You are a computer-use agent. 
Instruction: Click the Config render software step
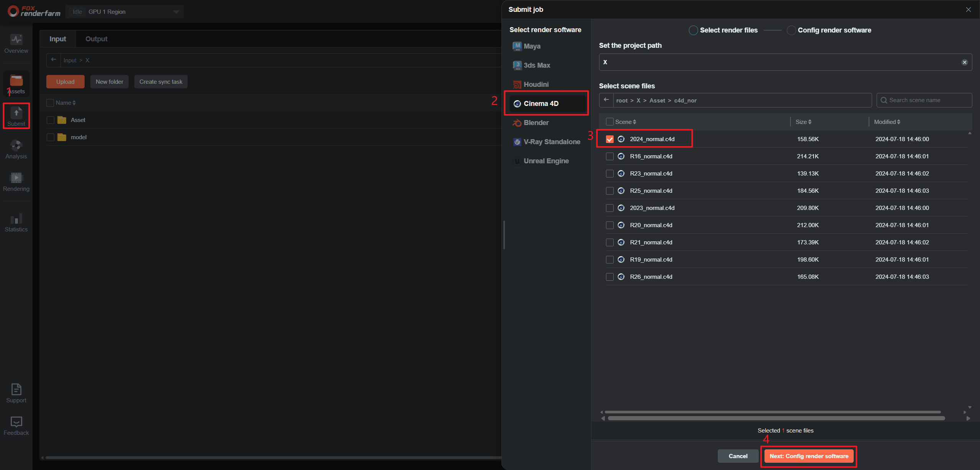click(x=829, y=30)
